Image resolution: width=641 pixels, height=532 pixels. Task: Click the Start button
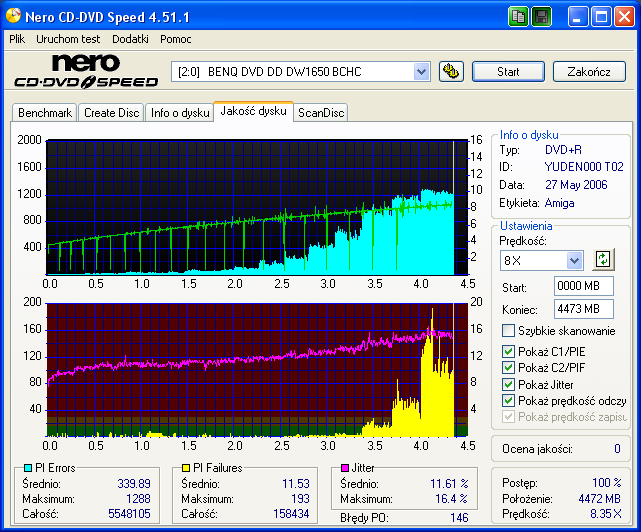508,72
